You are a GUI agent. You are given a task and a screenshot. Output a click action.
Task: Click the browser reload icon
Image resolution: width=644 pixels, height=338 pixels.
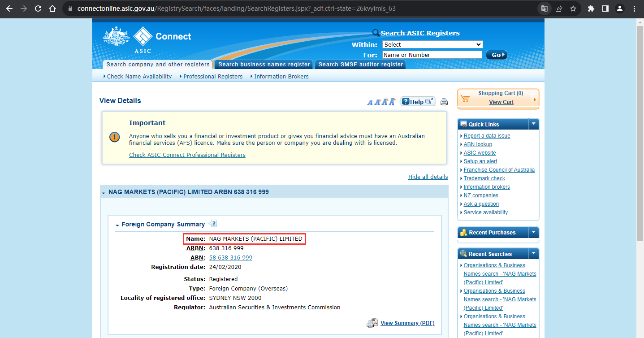coord(38,9)
